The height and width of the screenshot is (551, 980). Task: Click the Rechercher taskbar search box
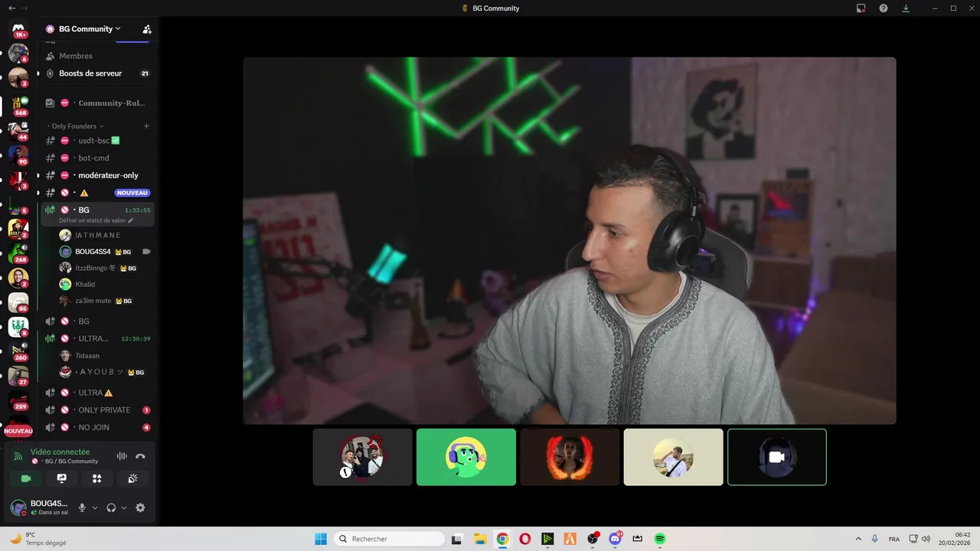click(389, 539)
